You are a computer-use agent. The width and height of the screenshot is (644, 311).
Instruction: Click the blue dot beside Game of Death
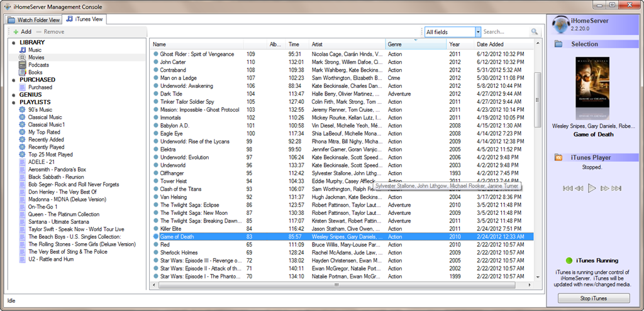156,237
